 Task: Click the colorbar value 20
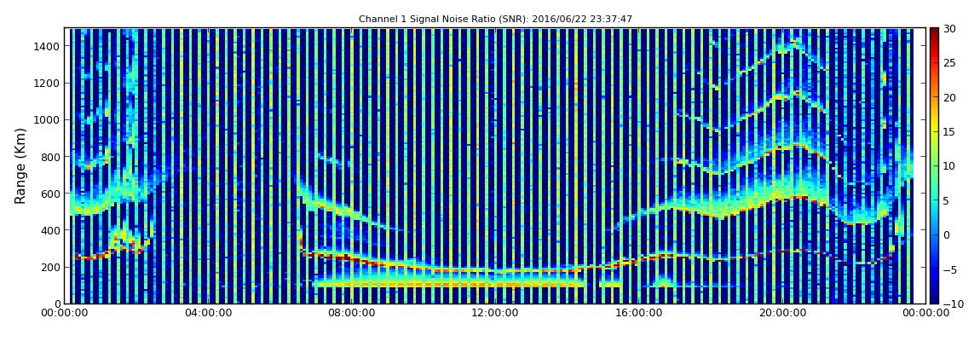pyautogui.click(x=949, y=97)
